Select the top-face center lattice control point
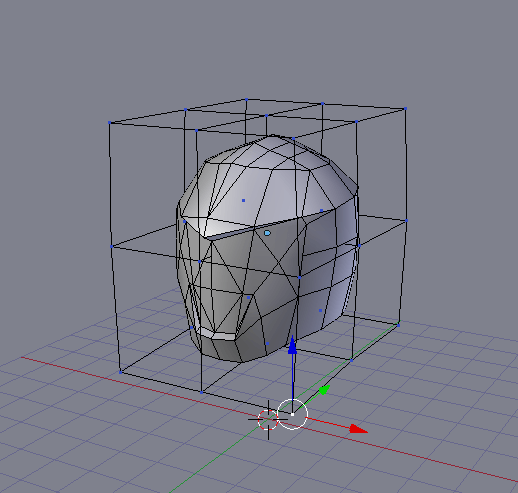The height and width of the screenshot is (493, 518). point(266,116)
